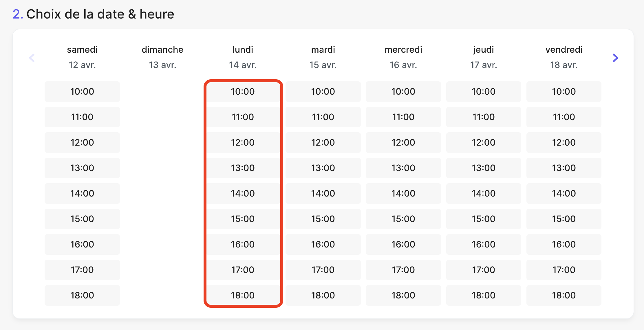Select 10:00 on lundi 14 avr.

243,91
